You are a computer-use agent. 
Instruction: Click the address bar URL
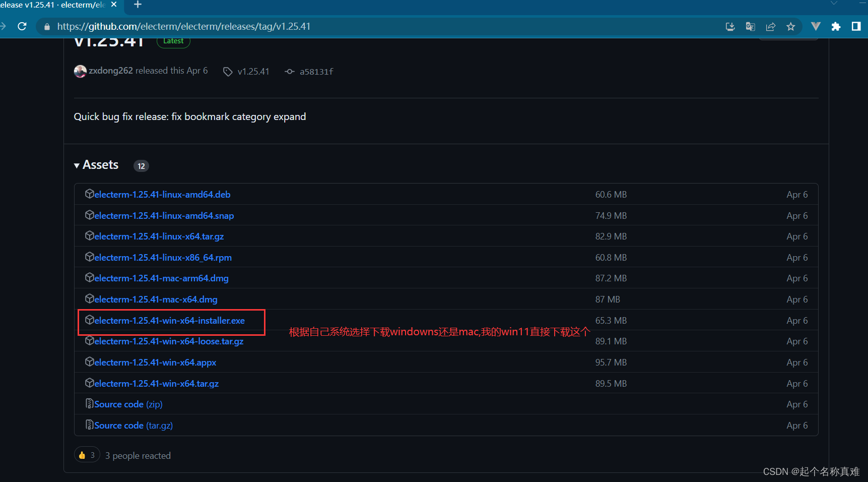point(183,26)
